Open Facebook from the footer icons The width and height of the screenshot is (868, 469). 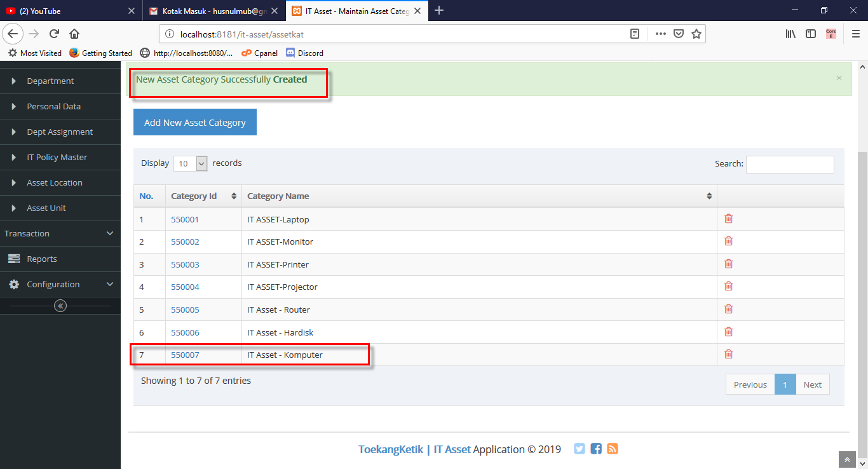[595, 448]
